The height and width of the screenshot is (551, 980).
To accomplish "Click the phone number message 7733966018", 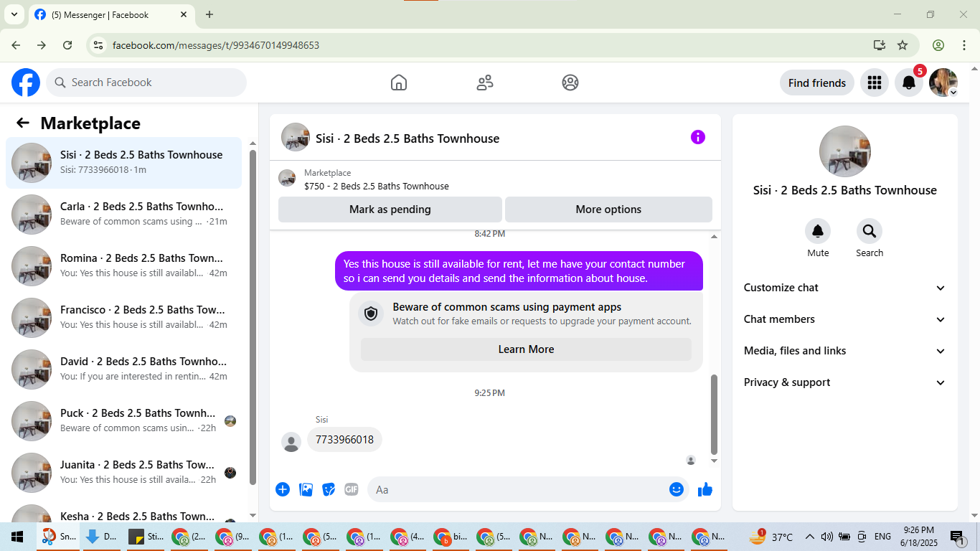I will point(344,440).
